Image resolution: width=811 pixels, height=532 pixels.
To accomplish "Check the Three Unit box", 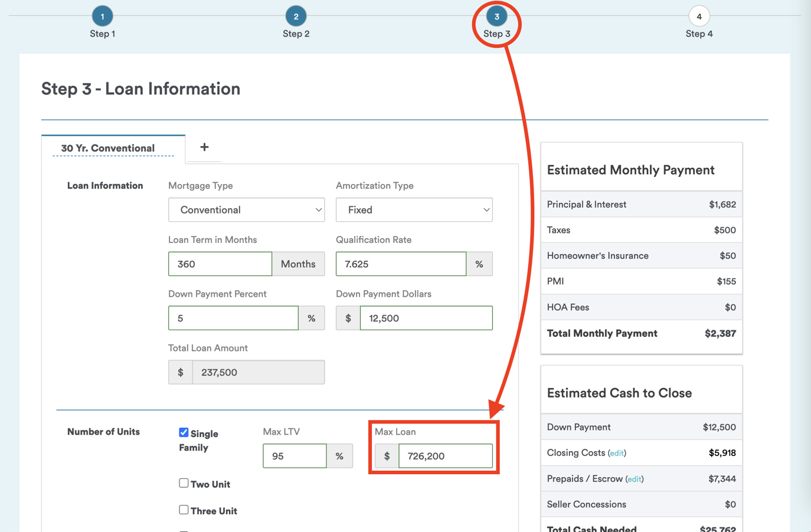I will [184, 511].
